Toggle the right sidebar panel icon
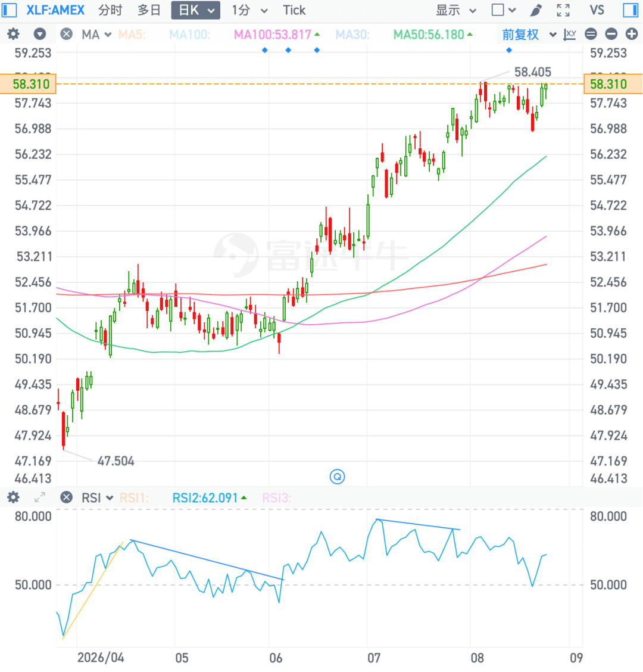Screen dimensions: 643x672 (630, 10)
